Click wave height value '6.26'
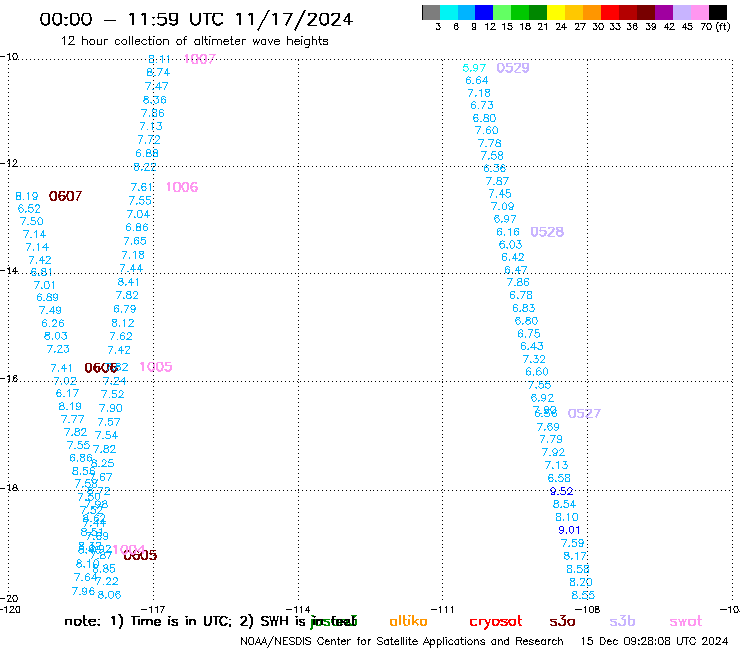The height and width of the screenshot is (650, 740). pyautogui.click(x=53, y=323)
